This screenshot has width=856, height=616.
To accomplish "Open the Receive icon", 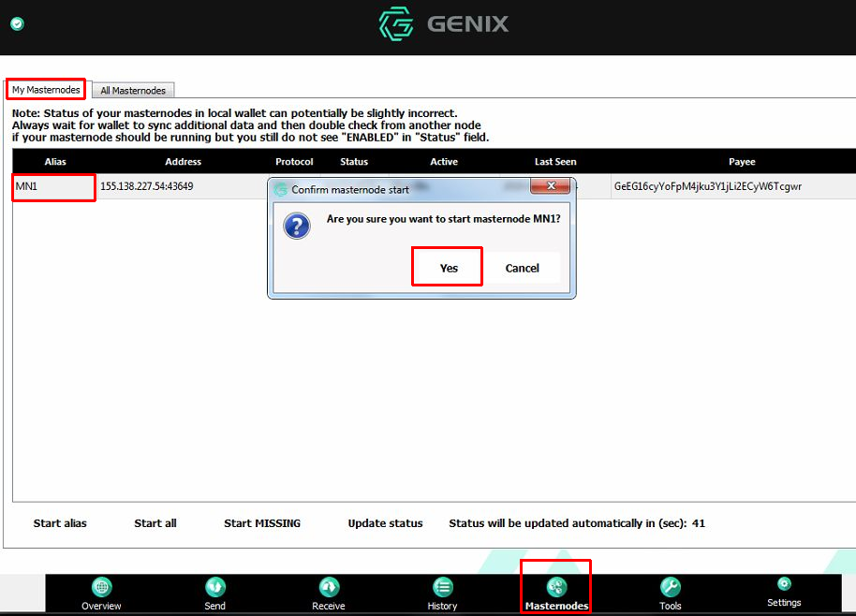I will tap(329, 588).
